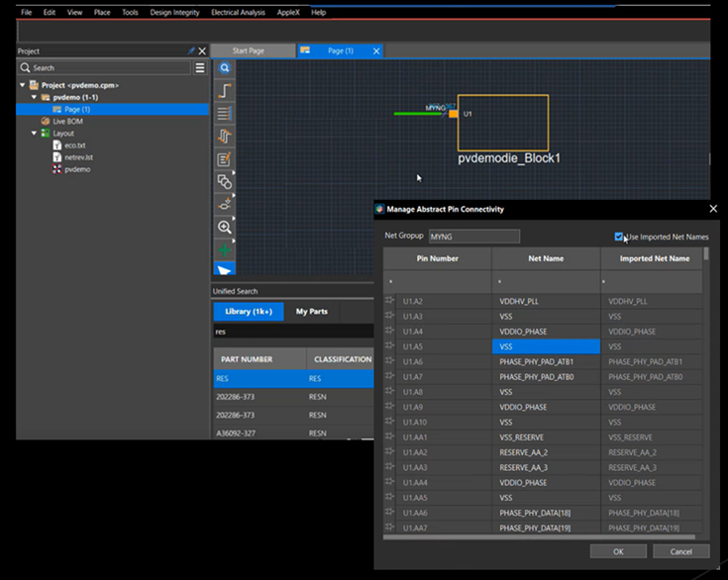
Task: Open the shapes drawing tool
Action: pos(225,182)
